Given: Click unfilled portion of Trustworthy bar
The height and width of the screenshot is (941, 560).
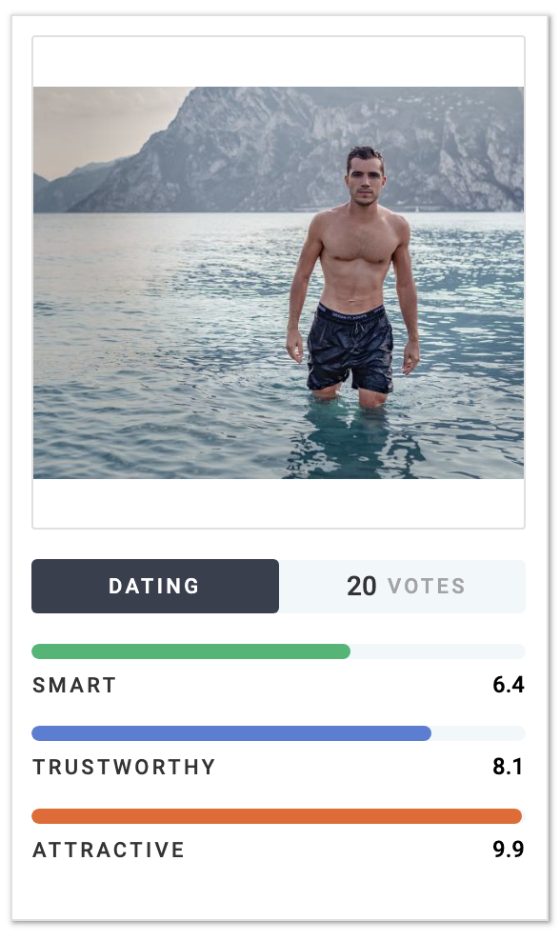Looking at the screenshot, I should coord(478,733).
